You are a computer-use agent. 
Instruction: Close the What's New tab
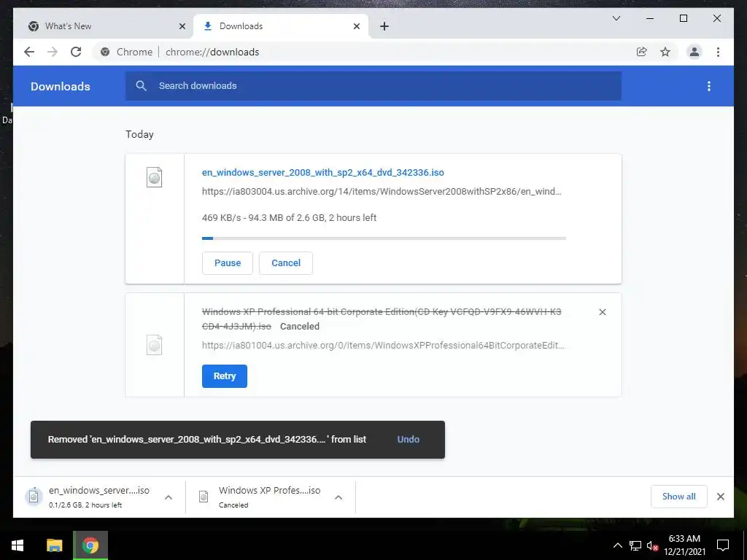click(x=182, y=26)
